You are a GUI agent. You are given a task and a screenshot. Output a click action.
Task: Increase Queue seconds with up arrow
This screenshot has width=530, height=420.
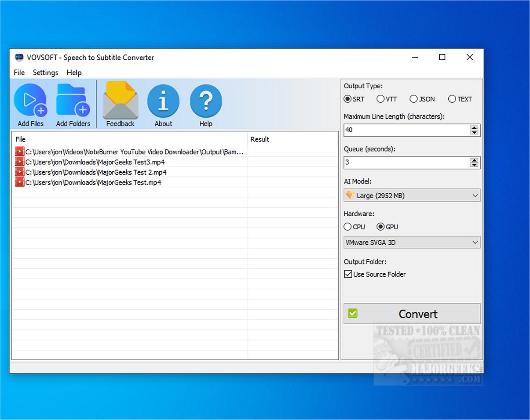[474, 160]
